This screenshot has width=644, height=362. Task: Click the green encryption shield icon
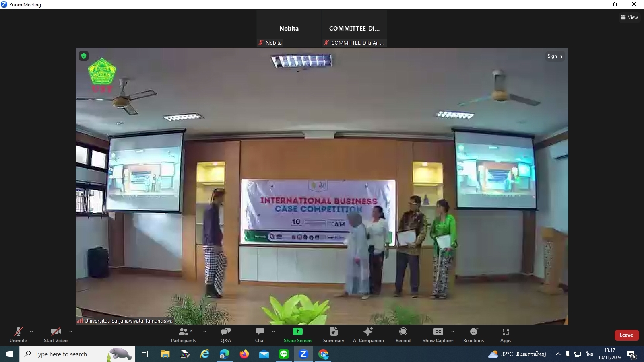point(84,56)
